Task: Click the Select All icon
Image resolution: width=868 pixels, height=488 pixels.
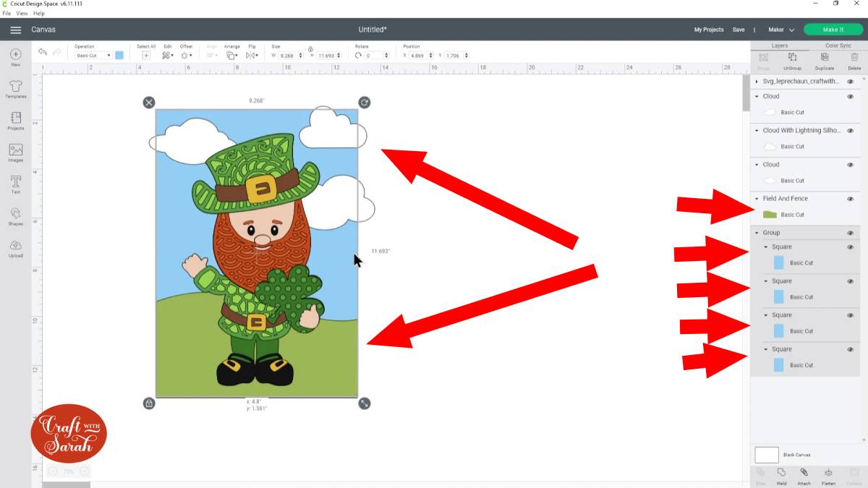Action: coord(146,55)
